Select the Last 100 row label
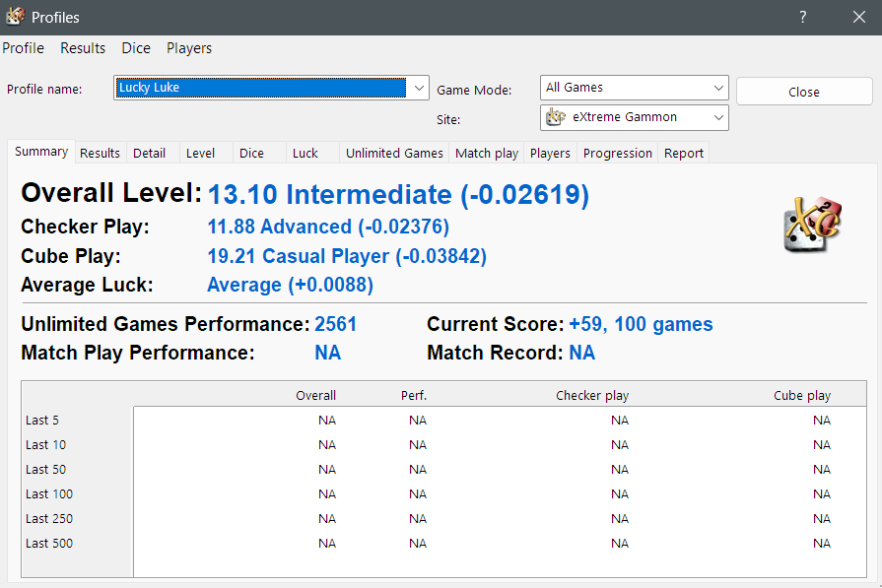This screenshot has width=882, height=588. tap(49, 494)
